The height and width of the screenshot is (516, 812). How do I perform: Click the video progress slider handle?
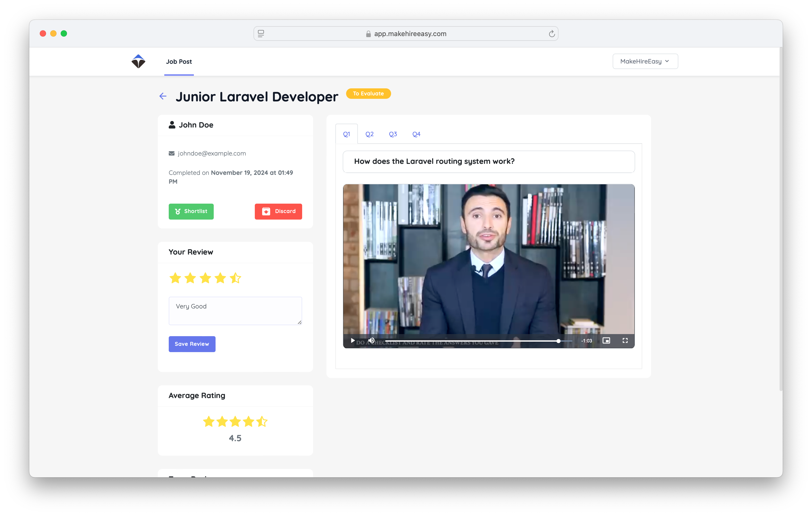click(559, 341)
